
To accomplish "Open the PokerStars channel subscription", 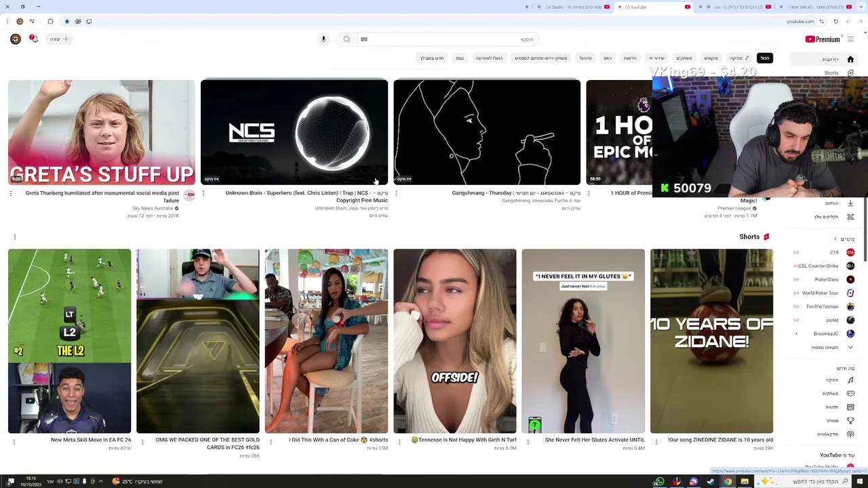I will 825,279.
